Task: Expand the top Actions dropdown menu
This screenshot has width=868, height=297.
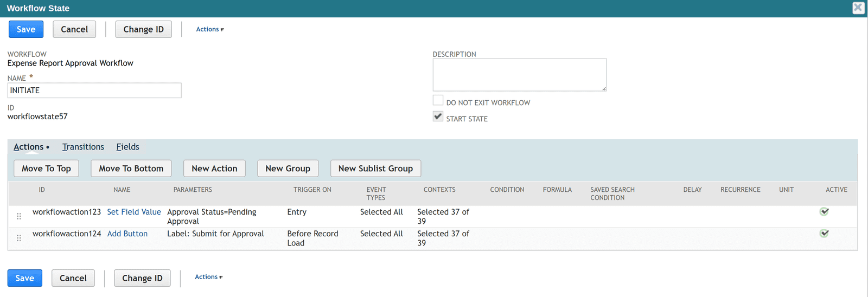Action: (210, 29)
